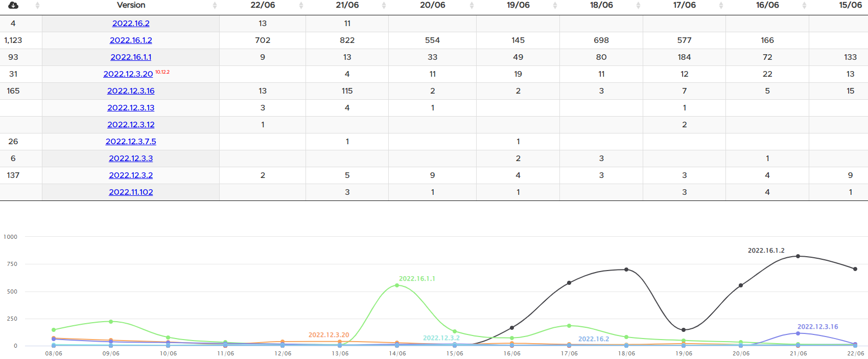Open version 2022.16.1.2 link

click(x=131, y=40)
